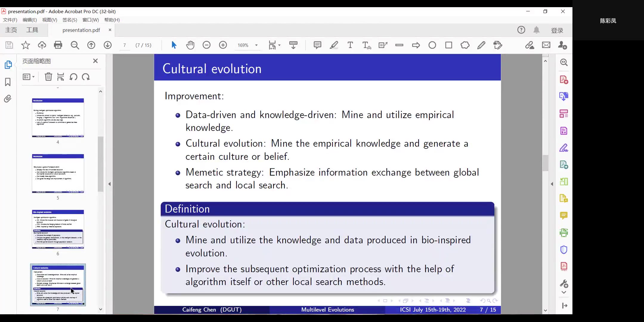The width and height of the screenshot is (644, 322).
Task: Collapse the right tools pane arrow
Action: 552,184
